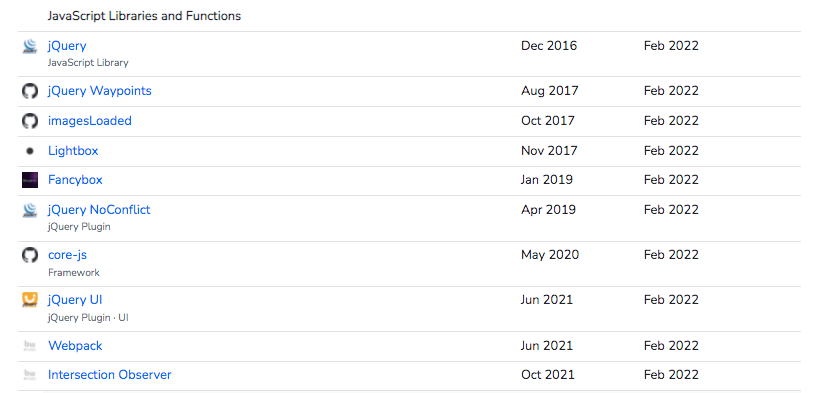Click the GitHub icon beside imagesLoaded
This screenshot has height=393, width=820.
[x=30, y=121]
